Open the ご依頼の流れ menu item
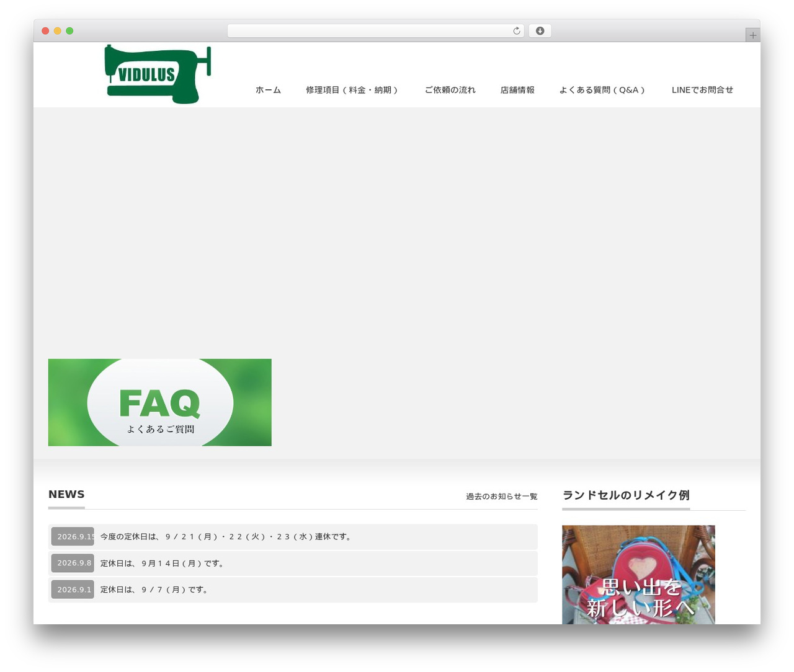This screenshot has width=794, height=672. click(x=450, y=90)
